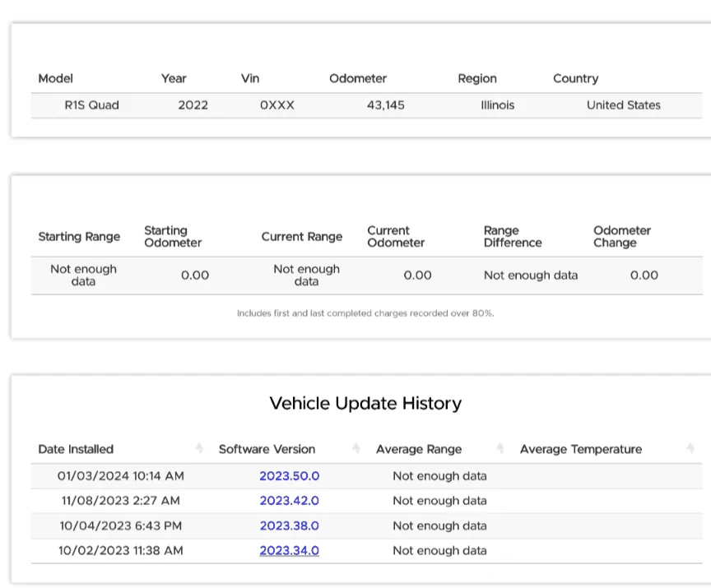
Task: Open software version 2023.50.0 link
Action: click(290, 475)
